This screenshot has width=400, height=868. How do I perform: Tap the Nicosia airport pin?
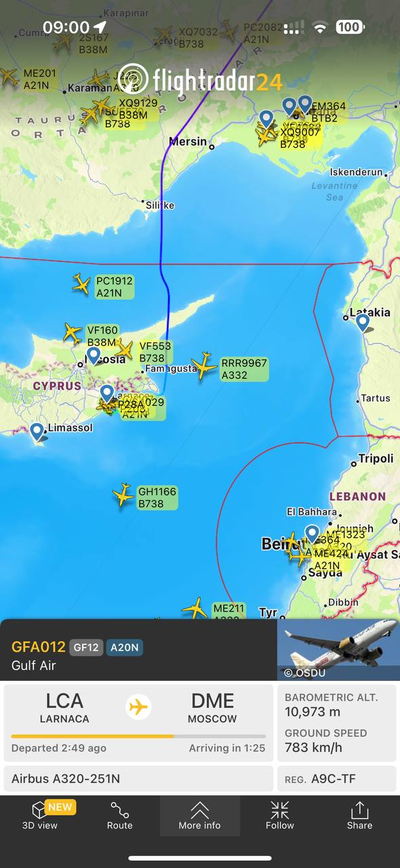pos(93,355)
